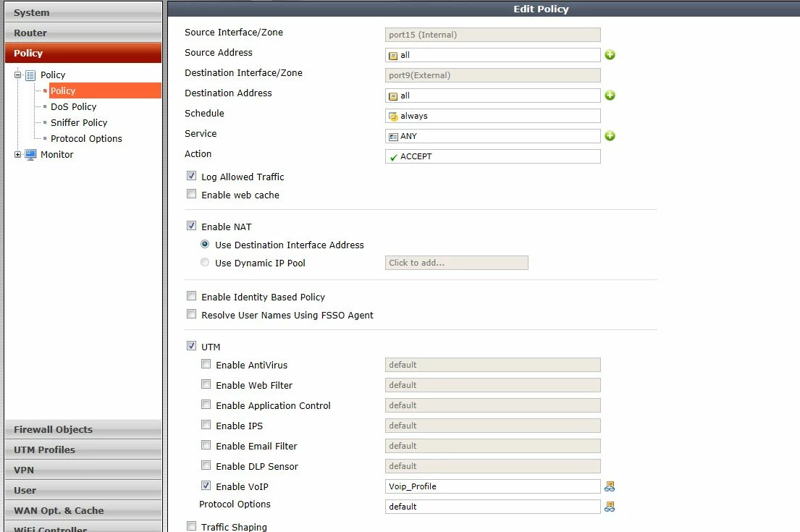Check the Enable AntiVirus checkbox
This screenshot has height=532, width=800.
(206, 364)
